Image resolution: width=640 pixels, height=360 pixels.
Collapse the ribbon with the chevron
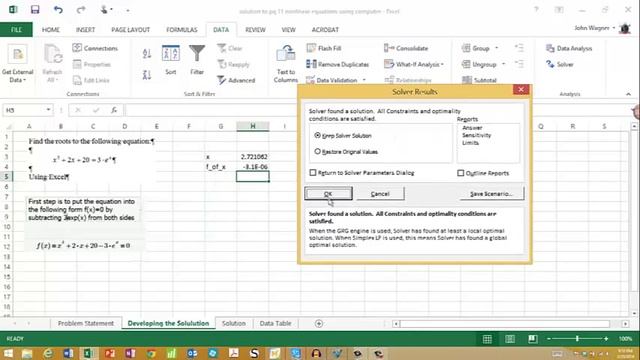click(x=628, y=94)
